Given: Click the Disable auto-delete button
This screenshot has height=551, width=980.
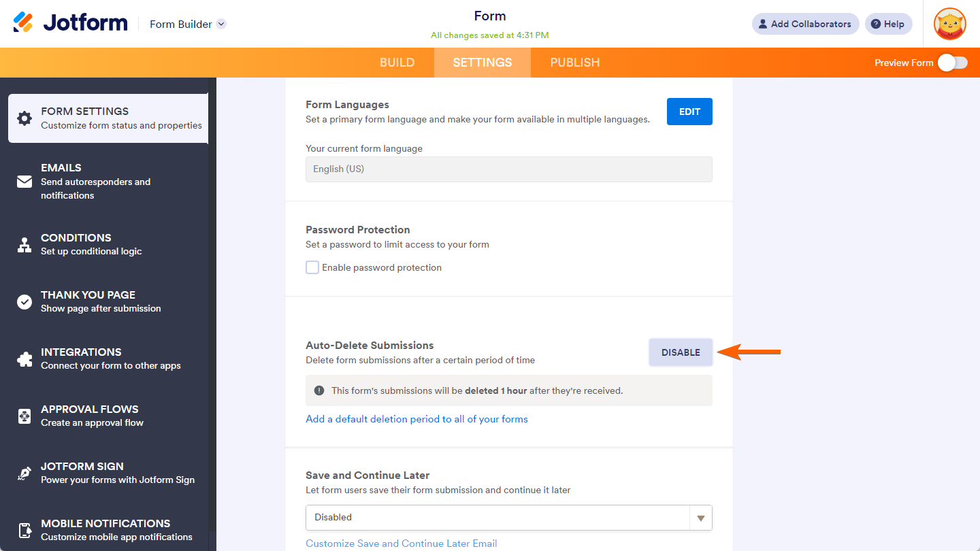Looking at the screenshot, I should [x=681, y=352].
